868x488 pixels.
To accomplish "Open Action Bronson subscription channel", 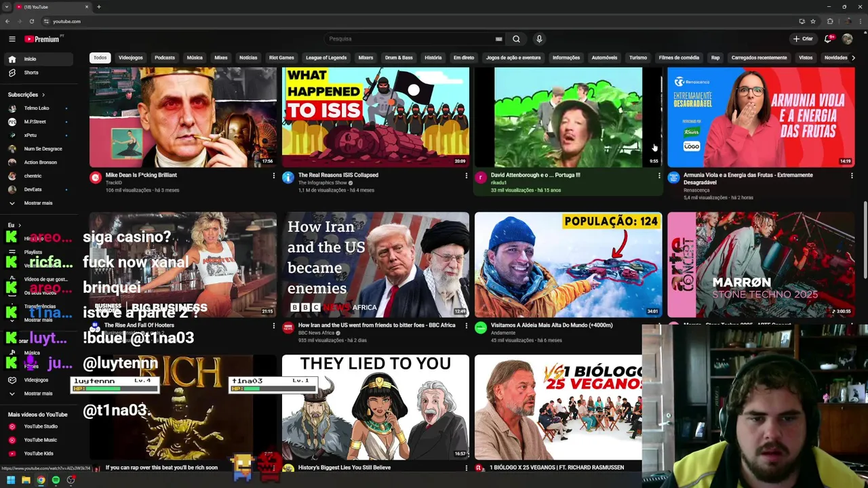I will (37, 163).
